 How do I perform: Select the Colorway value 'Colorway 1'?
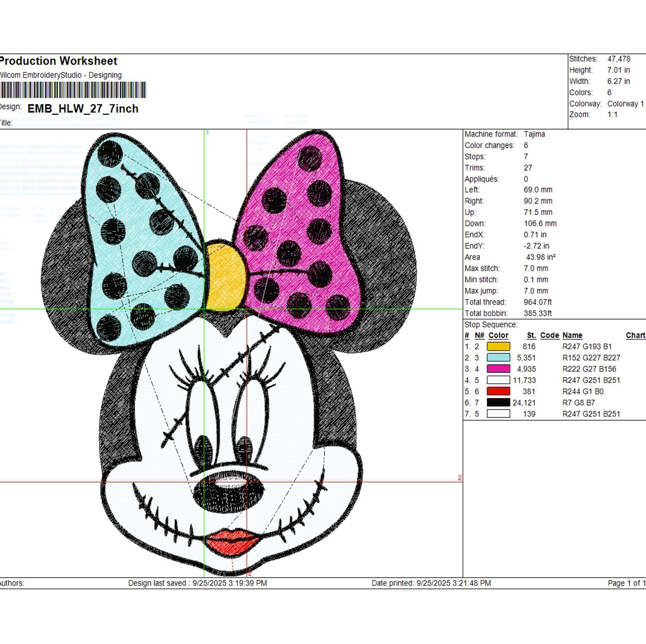(626, 104)
